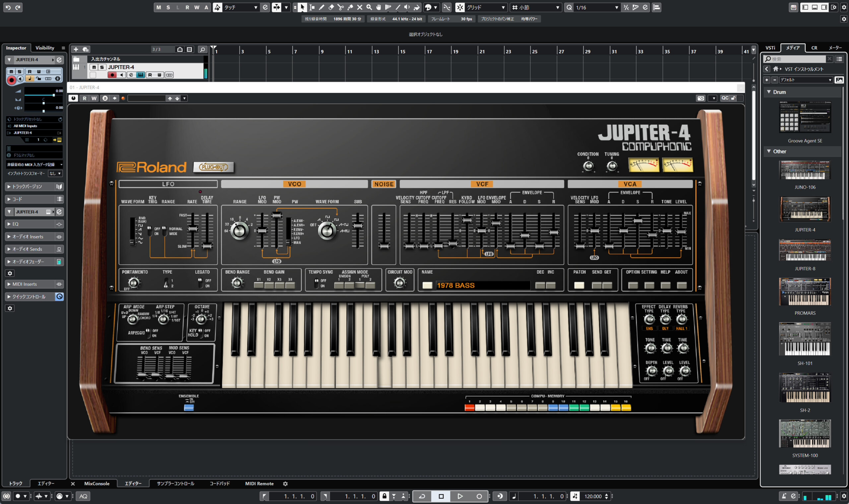Click the media back chevron
Image resolution: width=849 pixels, height=504 pixels.
[x=766, y=69]
